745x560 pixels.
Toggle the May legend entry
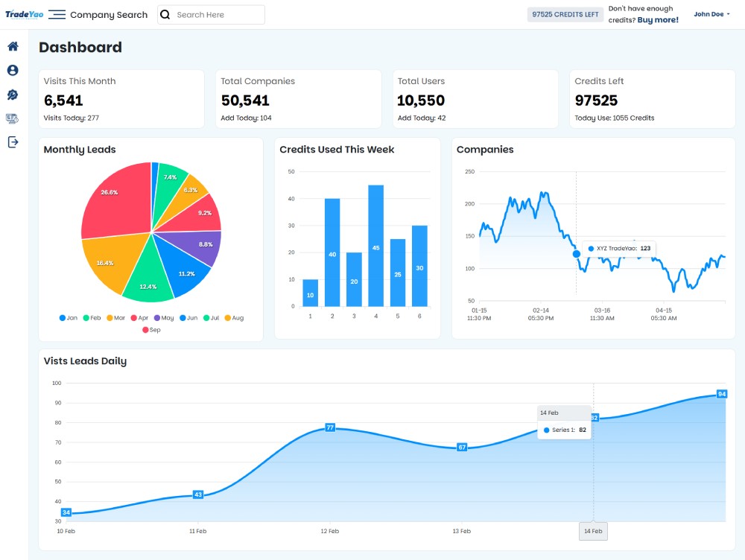[x=163, y=318]
